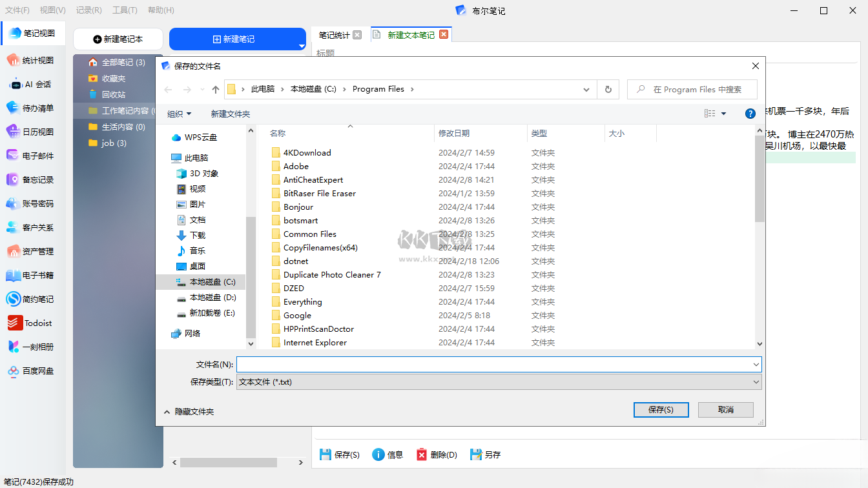Screen dimensions: 868x488
Task: Open the 视图(V) menu
Action: [53, 10]
